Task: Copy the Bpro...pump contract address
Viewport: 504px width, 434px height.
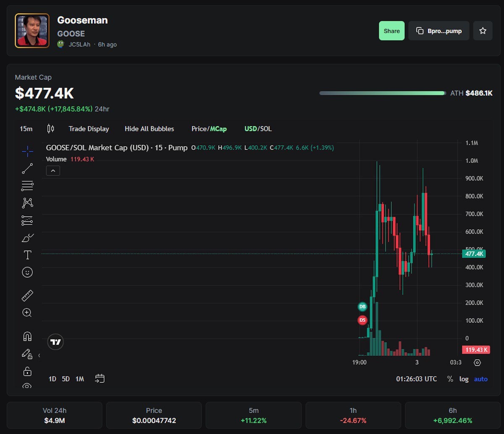Action: click(x=439, y=31)
